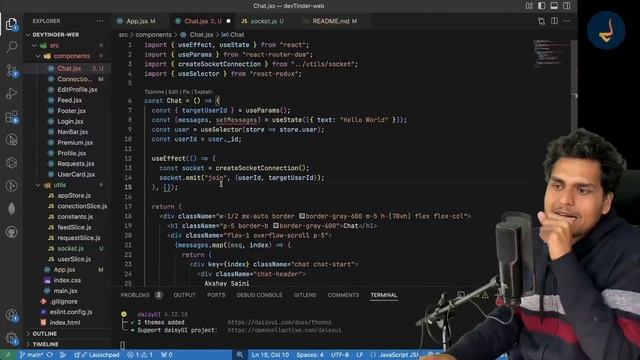Toggle the secondary side bar visibility
640x360 pixels.
(567, 6)
